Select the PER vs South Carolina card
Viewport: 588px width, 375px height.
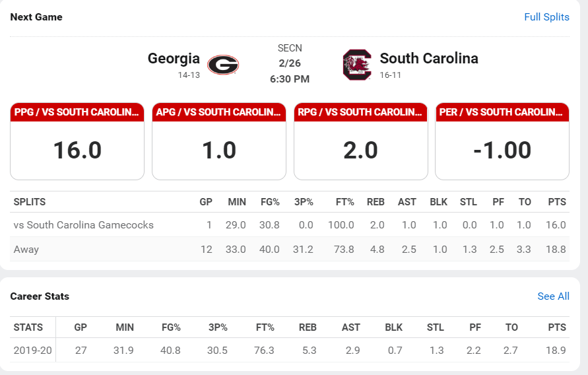coord(502,141)
